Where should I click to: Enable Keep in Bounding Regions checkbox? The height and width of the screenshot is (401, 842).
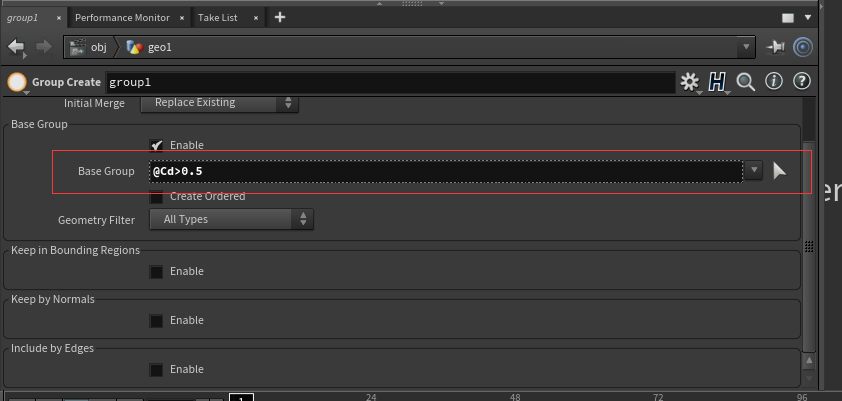coord(156,272)
